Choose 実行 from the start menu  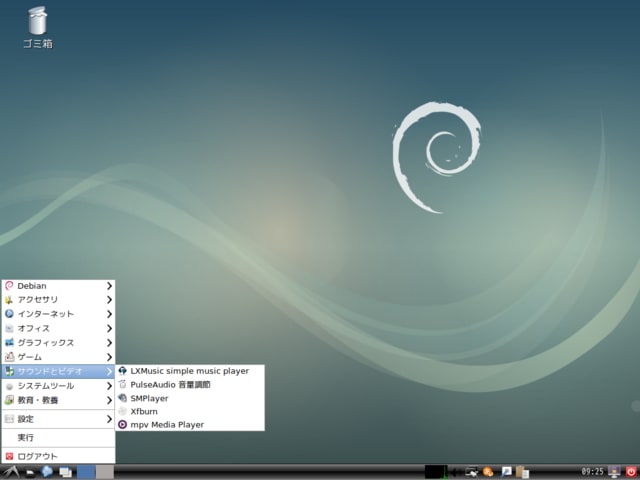pos(58,438)
